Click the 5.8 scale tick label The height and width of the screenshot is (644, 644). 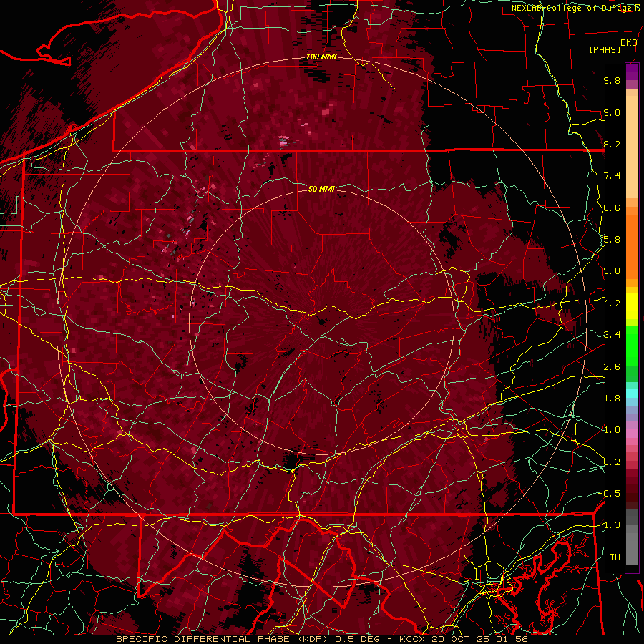click(612, 240)
